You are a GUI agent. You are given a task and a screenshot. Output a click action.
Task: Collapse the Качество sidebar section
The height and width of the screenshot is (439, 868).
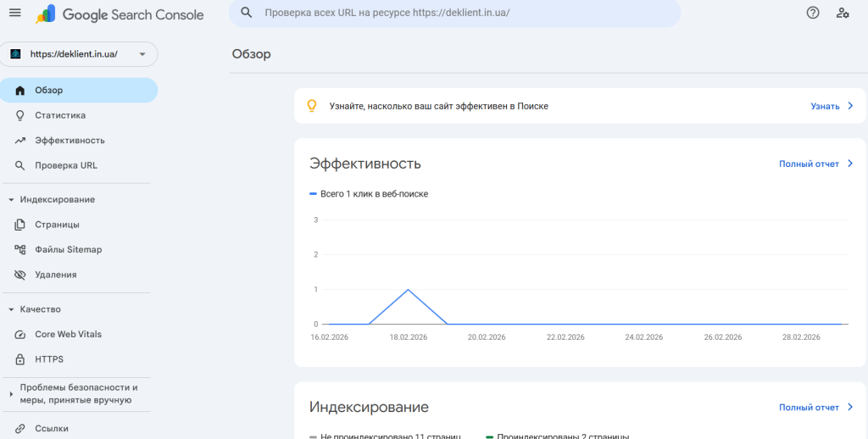[x=11, y=309]
